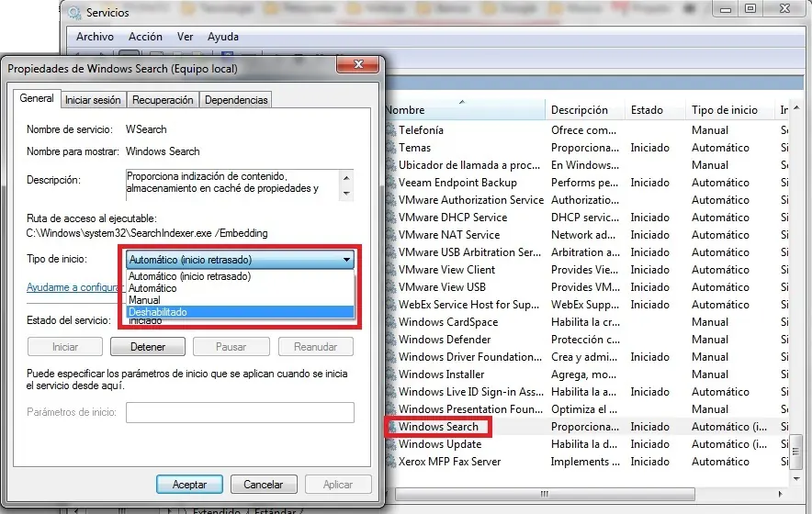Screen dimensions: 812x514
Task: Click gear icon beside VMware View Client
Action: click(x=391, y=270)
